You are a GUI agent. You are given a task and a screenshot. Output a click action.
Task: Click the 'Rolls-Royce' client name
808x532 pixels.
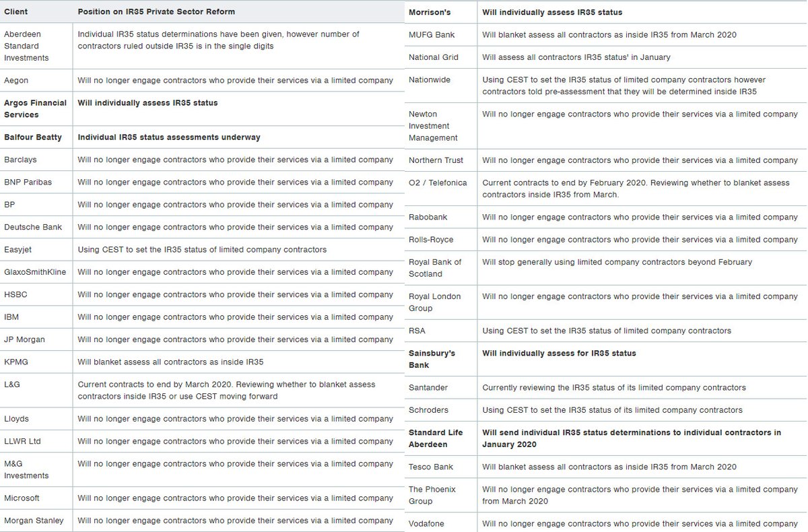click(x=431, y=239)
